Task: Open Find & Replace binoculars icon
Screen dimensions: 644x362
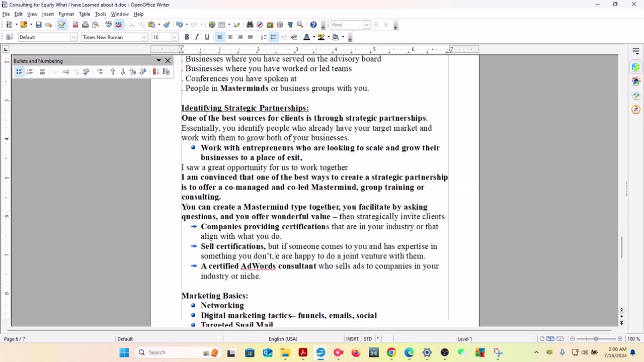Action: [250, 24]
